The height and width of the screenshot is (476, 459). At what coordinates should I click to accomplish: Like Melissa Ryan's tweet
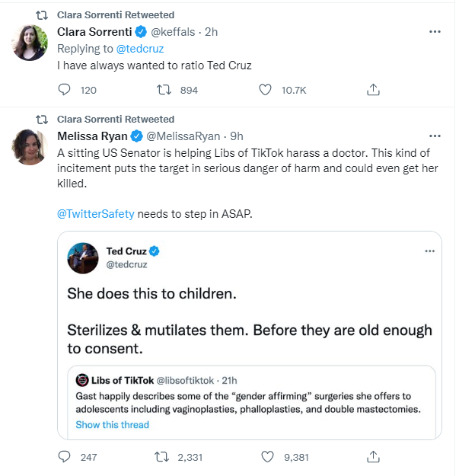coord(265,457)
